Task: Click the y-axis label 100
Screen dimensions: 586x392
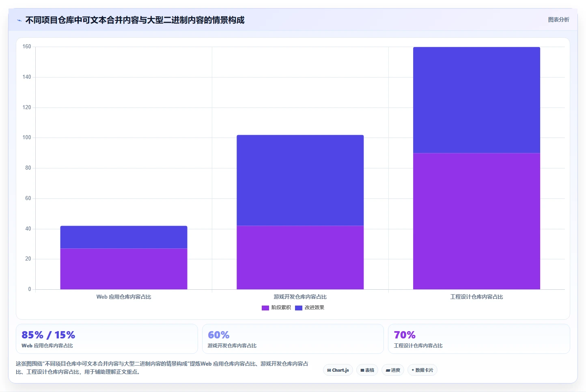Action: point(27,138)
